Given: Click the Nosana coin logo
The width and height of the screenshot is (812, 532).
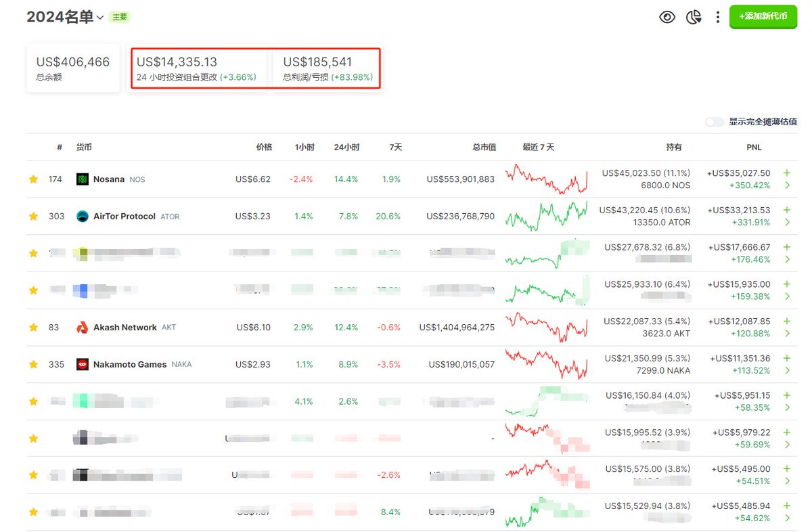Looking at the screenshot, I should pos(83,179).
